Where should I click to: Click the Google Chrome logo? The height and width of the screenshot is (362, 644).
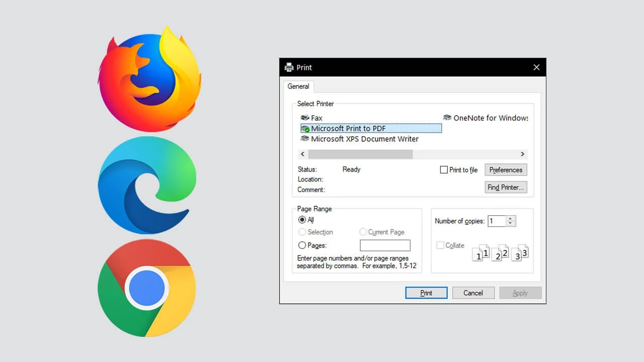(147, 288)
